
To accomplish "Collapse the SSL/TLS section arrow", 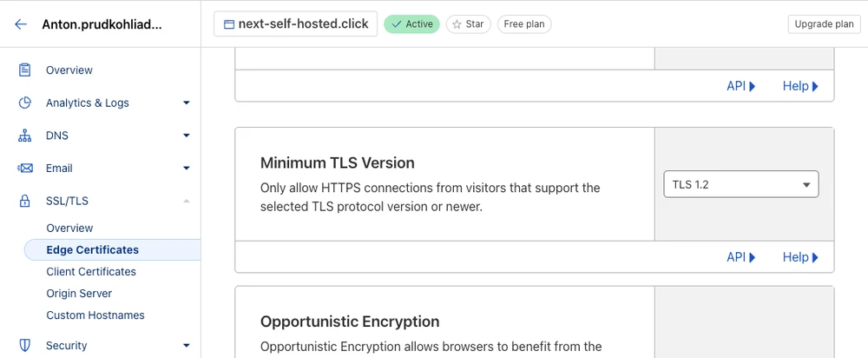I will coord(186,201).
